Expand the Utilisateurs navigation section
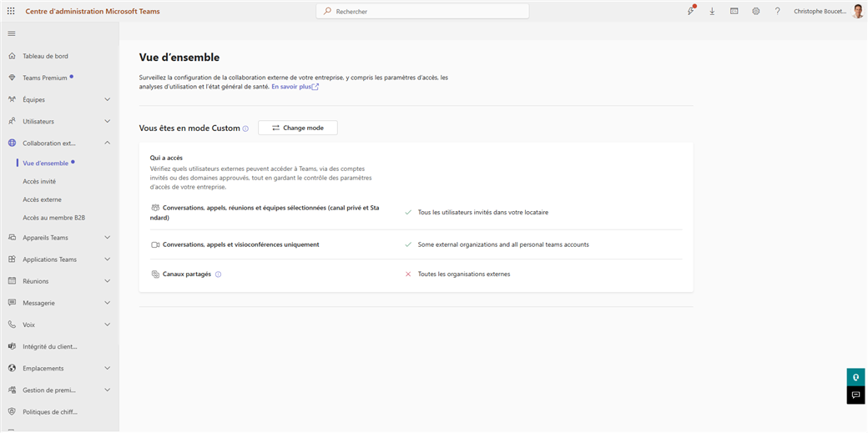The image size is (868, 433). (107, 121)
